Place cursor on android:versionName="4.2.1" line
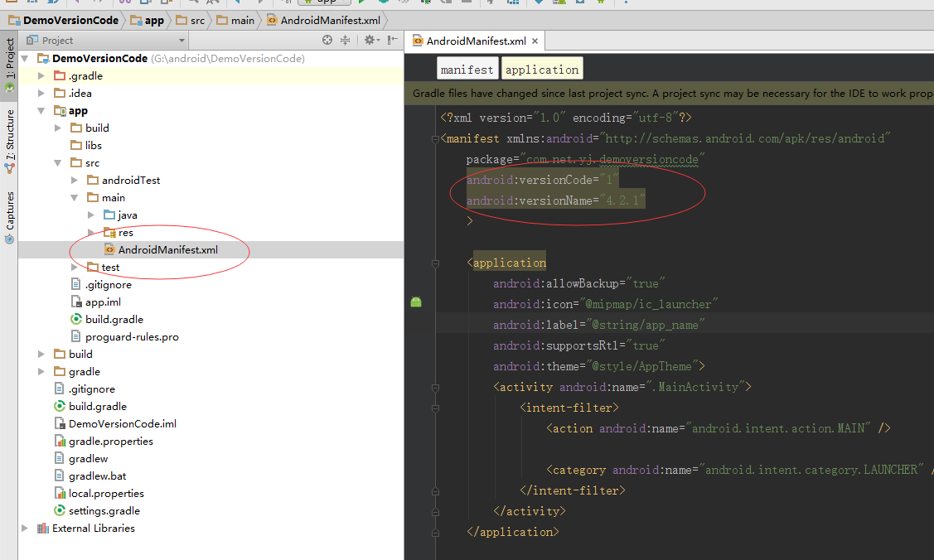The image size is (934, 560). (556, 200)
